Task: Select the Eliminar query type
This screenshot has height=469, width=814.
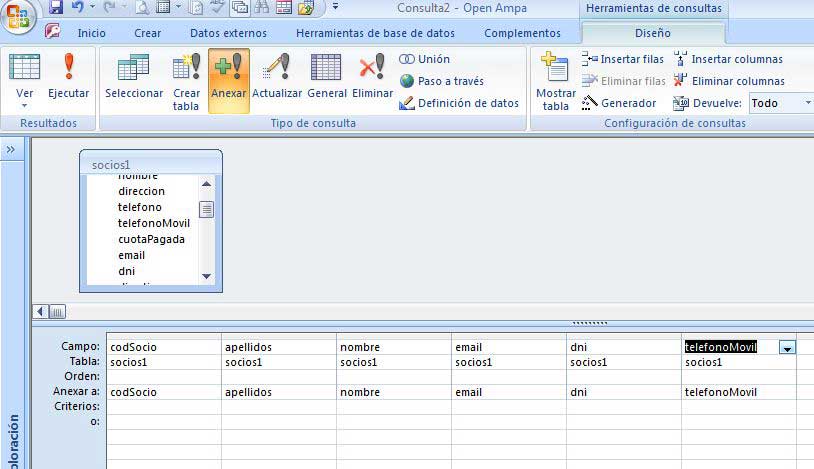Action: pyautogui.click(x=372, y=78)
